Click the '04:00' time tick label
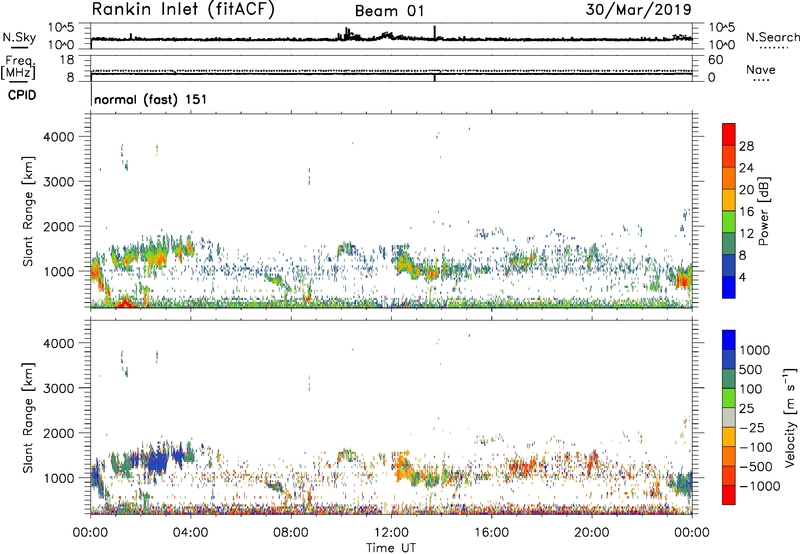Screen dimensions: 800x554 pyautogui.click(x=191, y=533)
